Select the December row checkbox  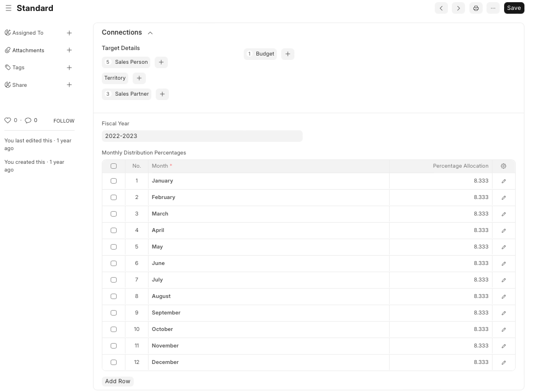point(114,362)
